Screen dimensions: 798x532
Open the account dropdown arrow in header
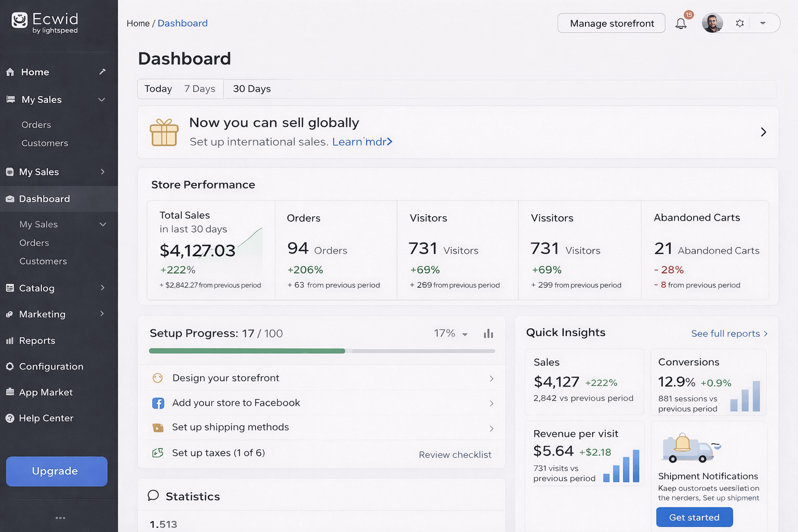[x=763, y=23]
